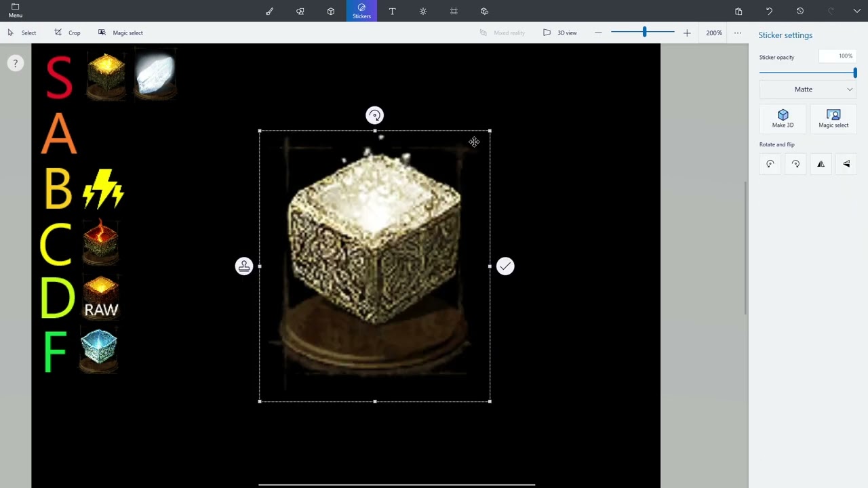Edit the sticker opacity 100% field
This screenshot has width=868, height=488.
pos(837,56)
